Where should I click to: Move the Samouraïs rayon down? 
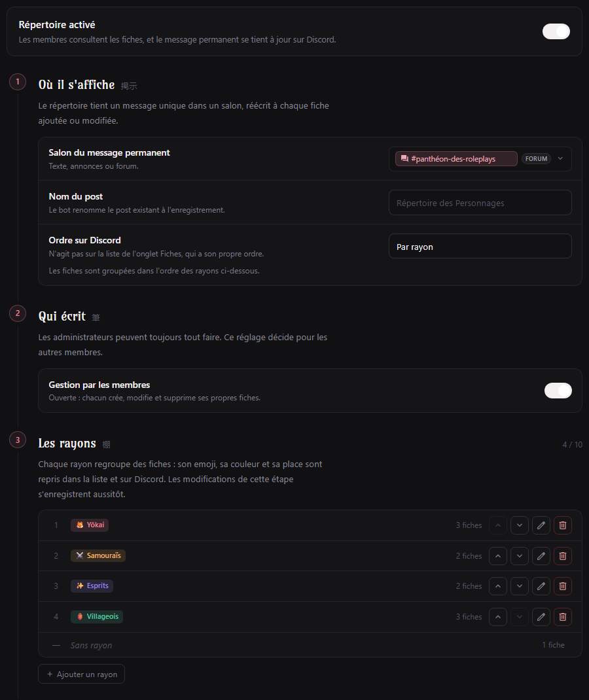[520, 556]
